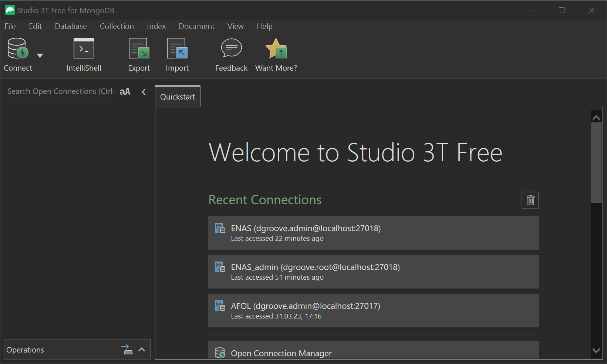Click the Quickstart scrollbar up arrow

coord(596,118)
